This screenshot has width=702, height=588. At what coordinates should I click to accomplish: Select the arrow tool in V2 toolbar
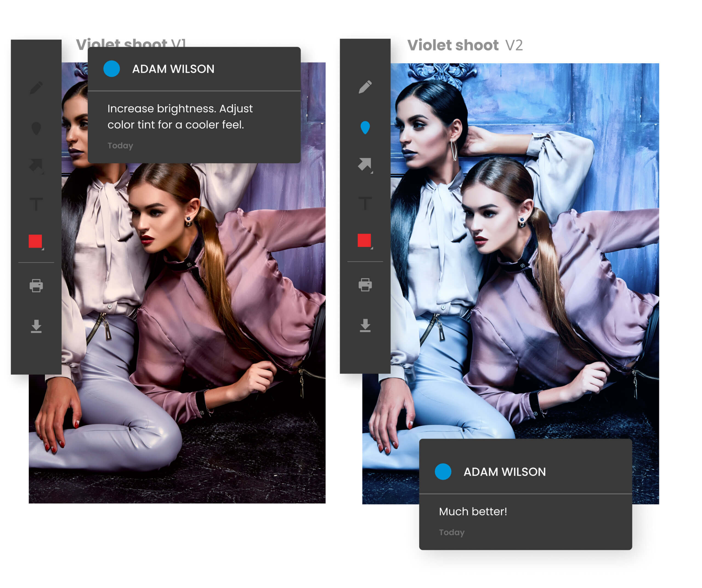(x=365, y=164)
